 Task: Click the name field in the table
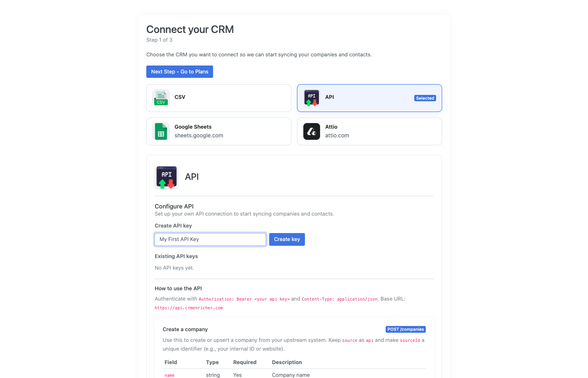click(169, 375)
